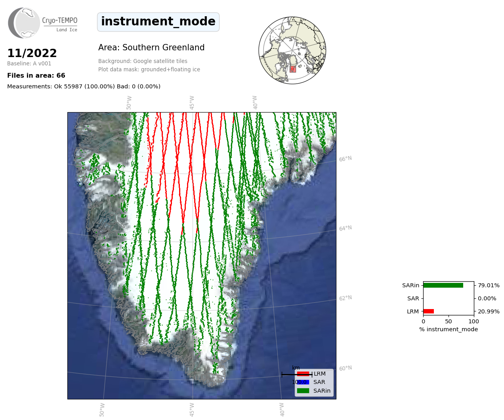Click the 79.01% value label
The width and height of the screenshot is (504, 420).
pos(489,285)
